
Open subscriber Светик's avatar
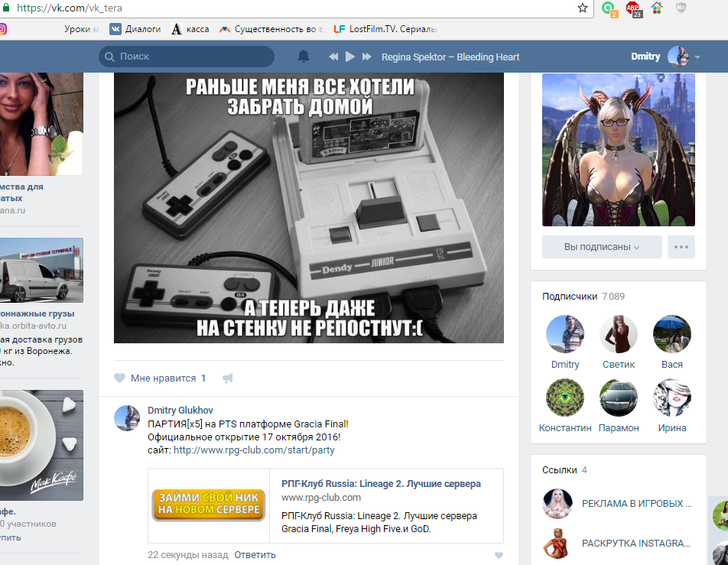coord(619,334)
